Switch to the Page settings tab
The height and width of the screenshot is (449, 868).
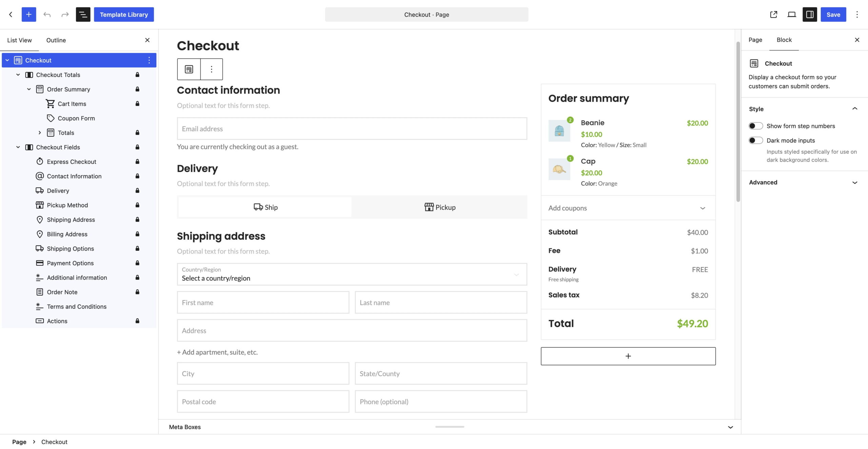[755, 40]
